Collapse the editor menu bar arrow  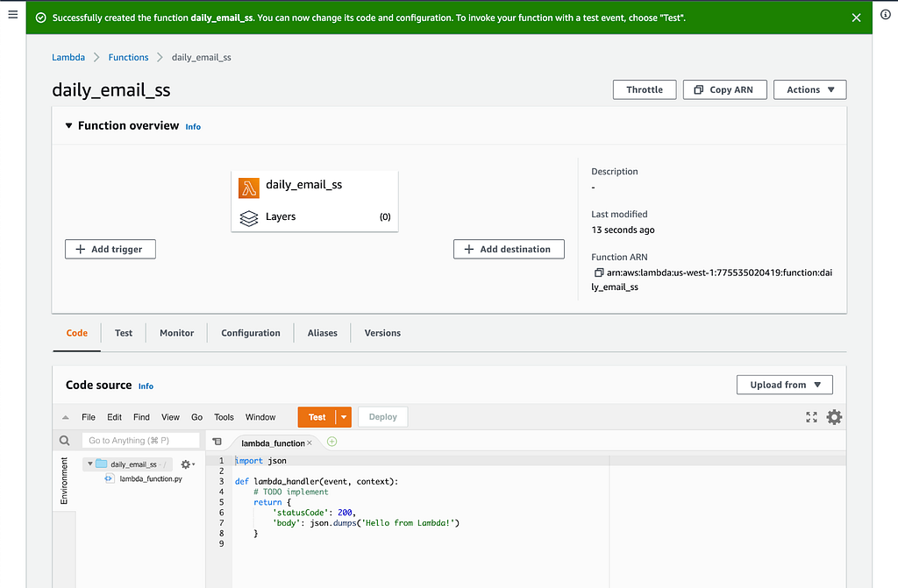click(65, 417)
